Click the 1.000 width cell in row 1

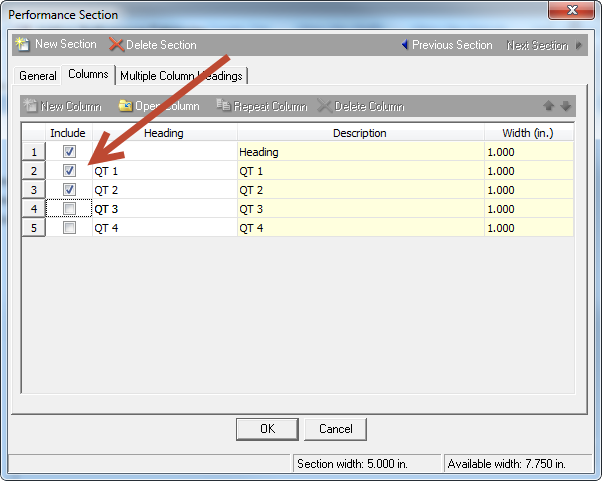529,152
